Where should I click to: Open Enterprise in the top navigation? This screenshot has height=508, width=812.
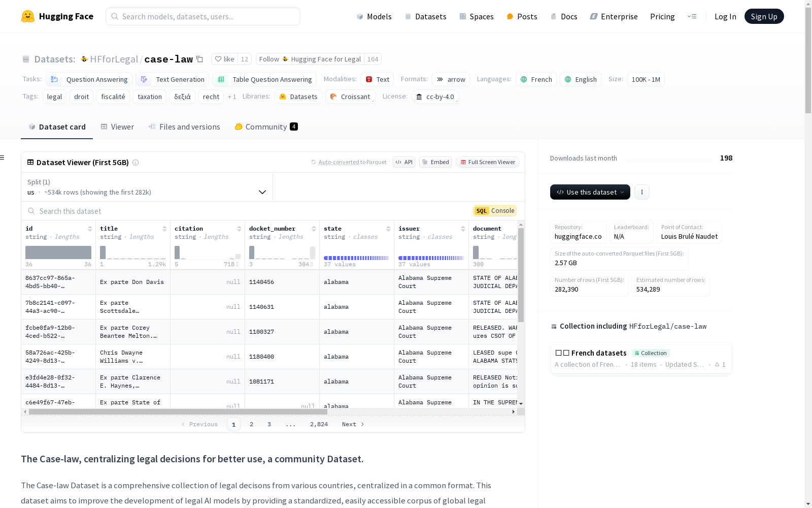coord(614,16)
